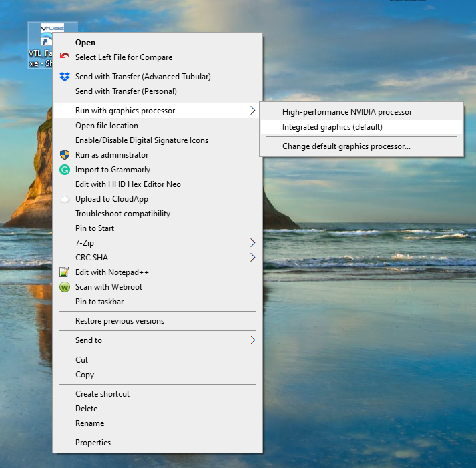
Task: Select Send with Transfer (Personal)
Action: tap(126, 91)
